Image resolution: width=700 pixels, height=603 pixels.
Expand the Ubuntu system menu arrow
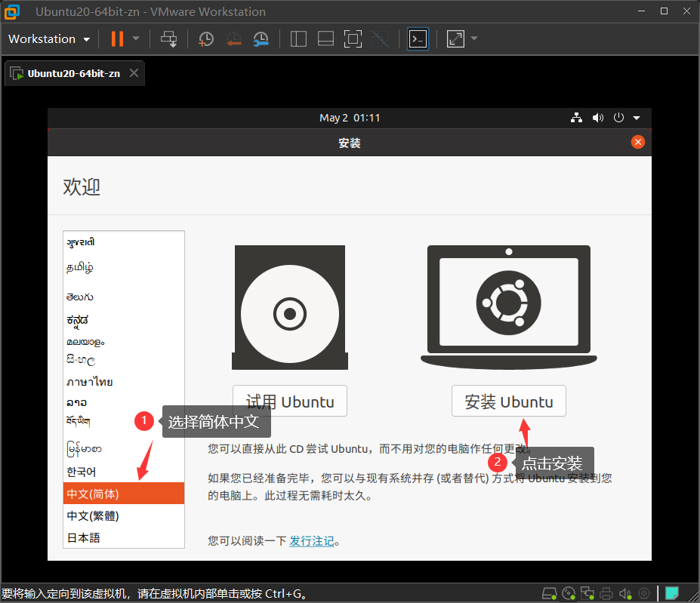(x=637, y=118)
